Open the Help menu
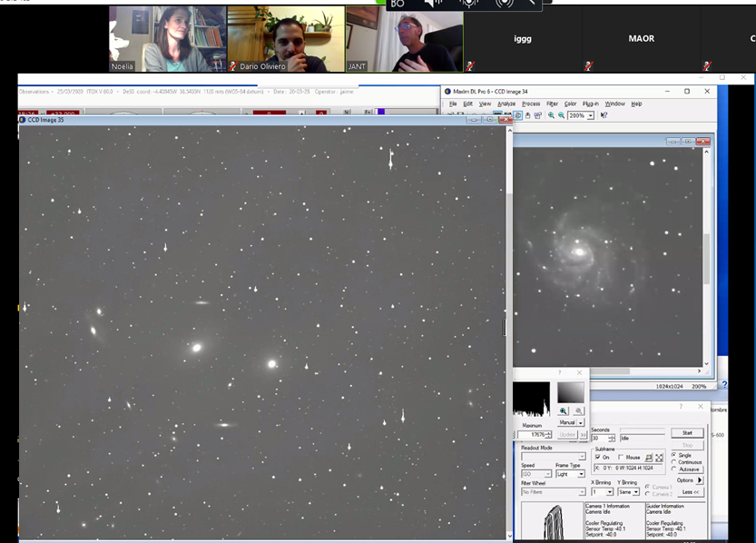 tap(636, 104)
